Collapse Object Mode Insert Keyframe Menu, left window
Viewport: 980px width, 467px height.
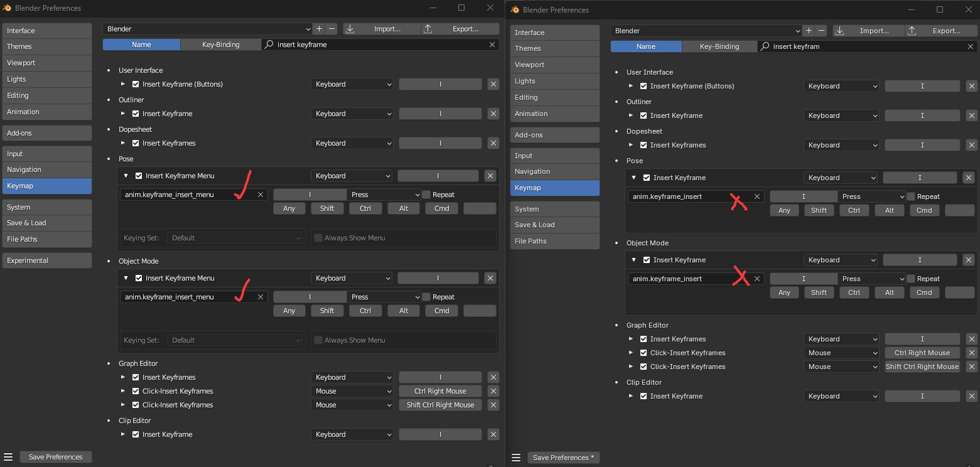[x=126, y=278]
